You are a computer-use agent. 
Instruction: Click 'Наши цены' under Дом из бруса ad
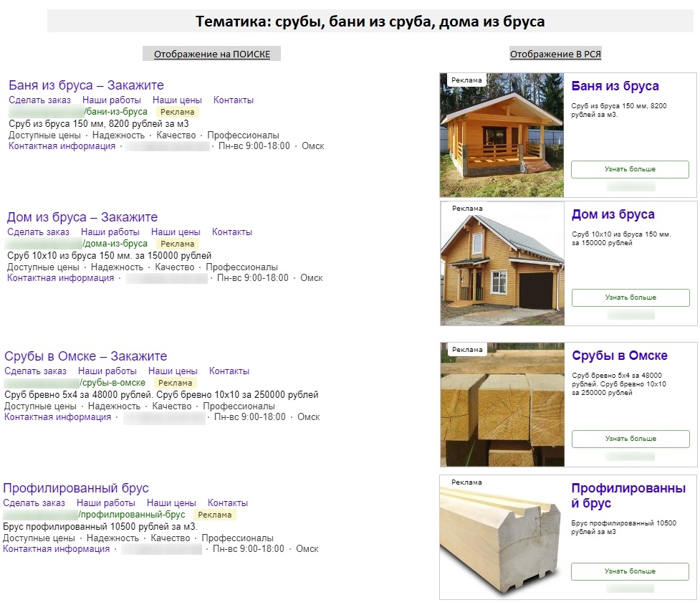tap(176, 232)
